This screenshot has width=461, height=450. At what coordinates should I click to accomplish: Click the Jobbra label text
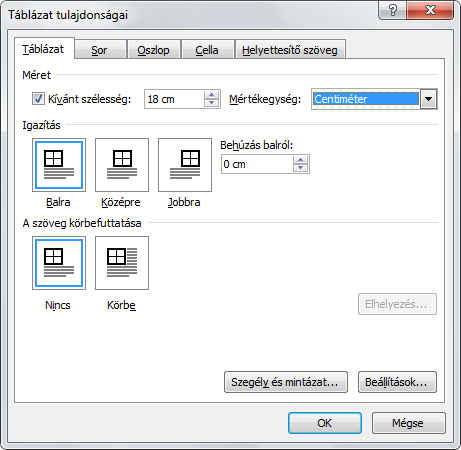click(184, 202)
